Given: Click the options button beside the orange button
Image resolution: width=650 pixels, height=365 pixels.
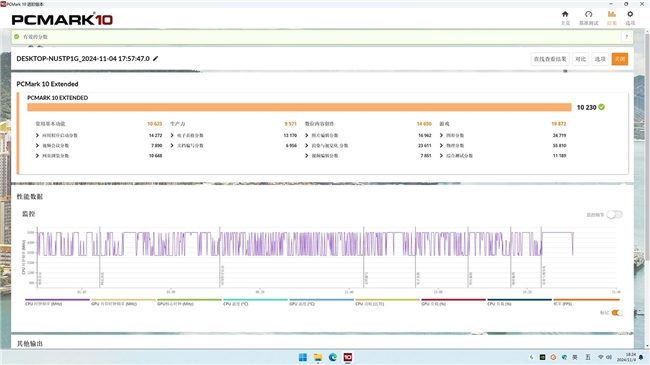Looking at the screenshot, I should pyautogui.click(x=600, y=59).
